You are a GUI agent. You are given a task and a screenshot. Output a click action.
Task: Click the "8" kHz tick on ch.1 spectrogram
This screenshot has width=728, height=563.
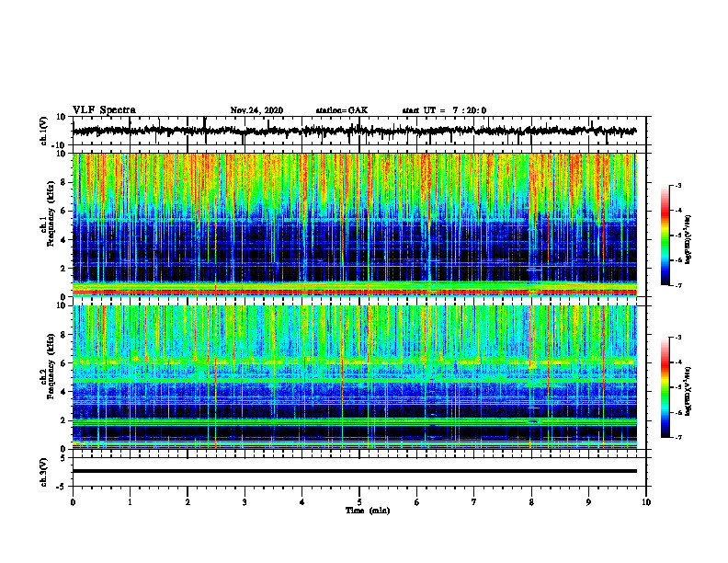click(x=64, y=182)
